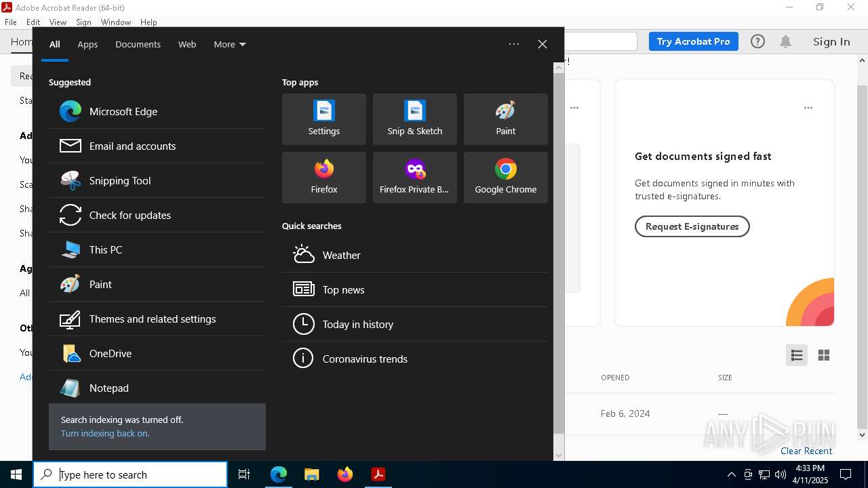Open File Explorer from taskbar
The width and height of the screenshot is (868, 488).
[x=311, y=474]
